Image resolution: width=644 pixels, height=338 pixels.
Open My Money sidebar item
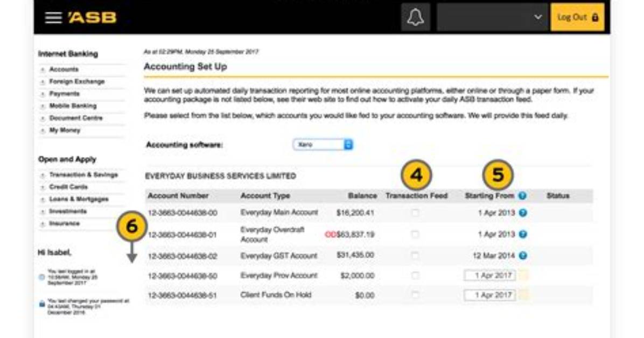(65, 130)
